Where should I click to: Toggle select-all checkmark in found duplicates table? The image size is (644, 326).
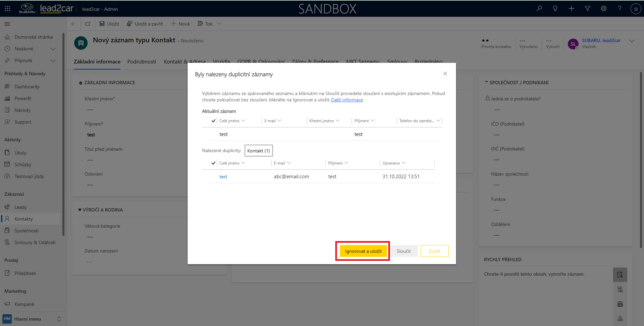[x=213, y=163]
